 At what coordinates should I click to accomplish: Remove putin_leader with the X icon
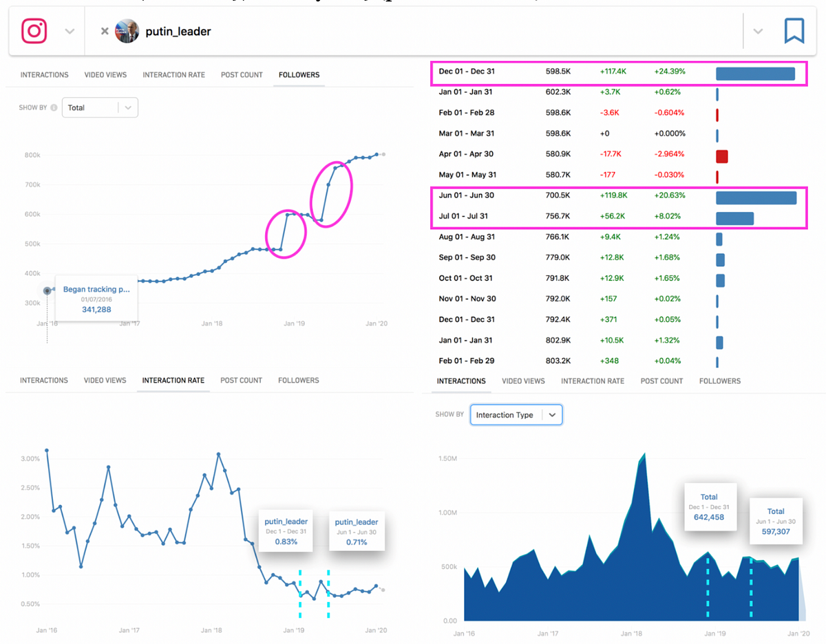(105, 31)
